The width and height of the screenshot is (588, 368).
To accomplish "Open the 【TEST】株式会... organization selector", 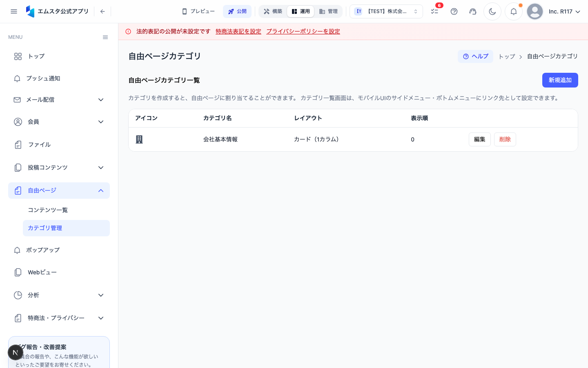I will 386,11.
